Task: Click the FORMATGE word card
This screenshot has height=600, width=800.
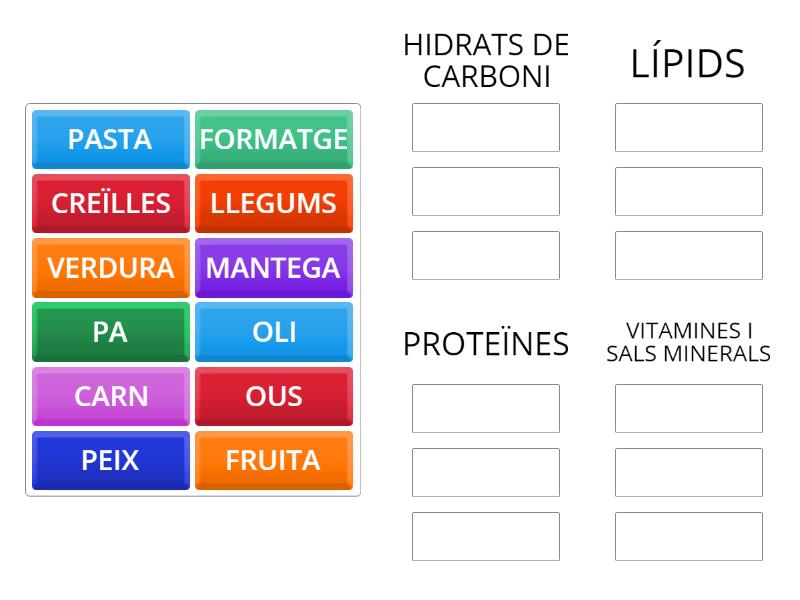Action: [x=274, y=140]
